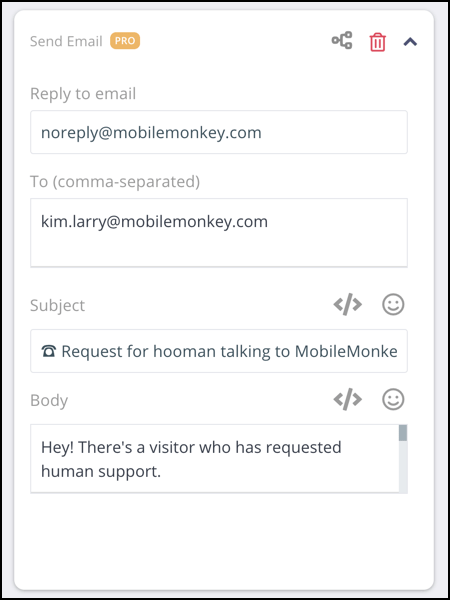The width and height of the screenshot is (450, 600).
Task: Click into the To recipients field
Action: coord(219,232)
